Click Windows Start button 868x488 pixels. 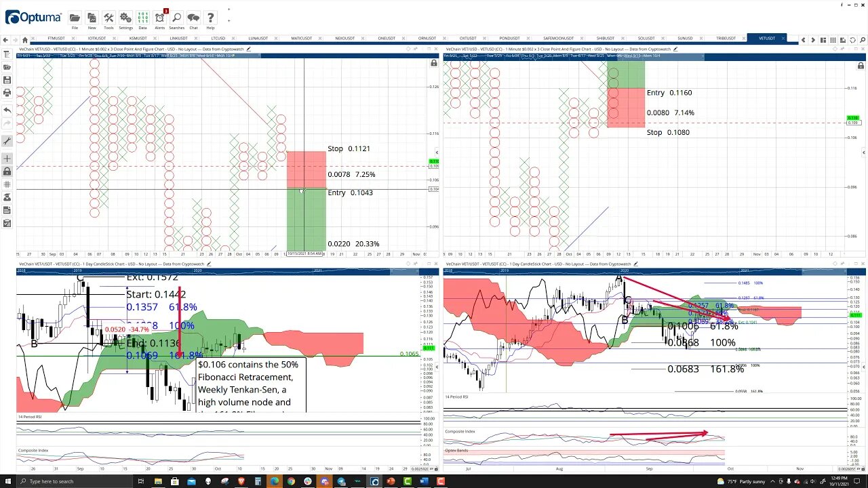click(x=9, y=481)
